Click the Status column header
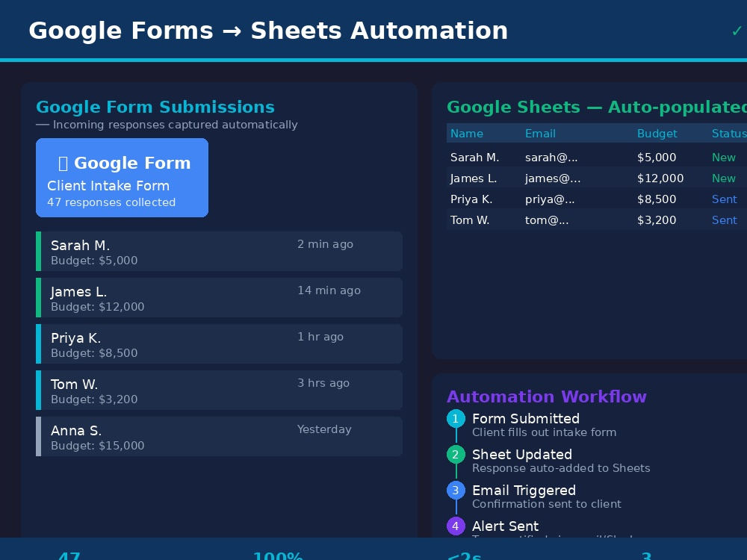The height and width of the screenshot is (560, 747). coord(729,134)
